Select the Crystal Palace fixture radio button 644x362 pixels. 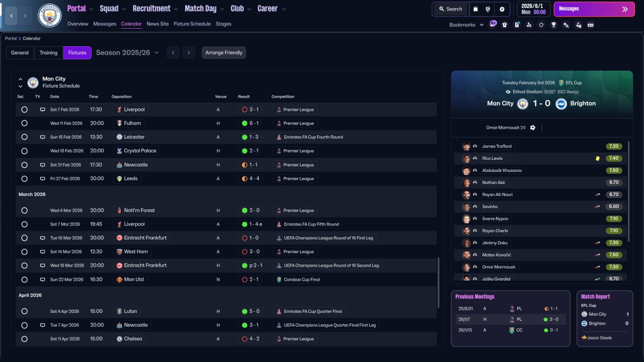pyautogui.click(x=24, y=151)
